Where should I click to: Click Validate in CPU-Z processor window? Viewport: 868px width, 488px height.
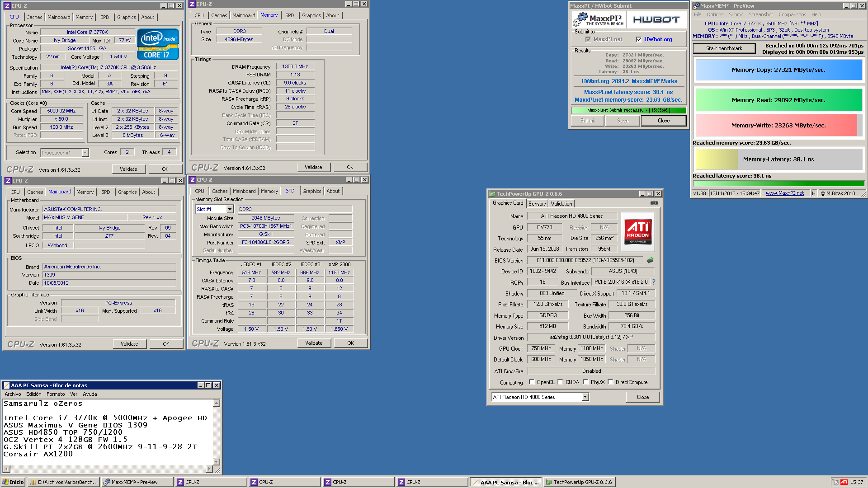pos(128,169)
